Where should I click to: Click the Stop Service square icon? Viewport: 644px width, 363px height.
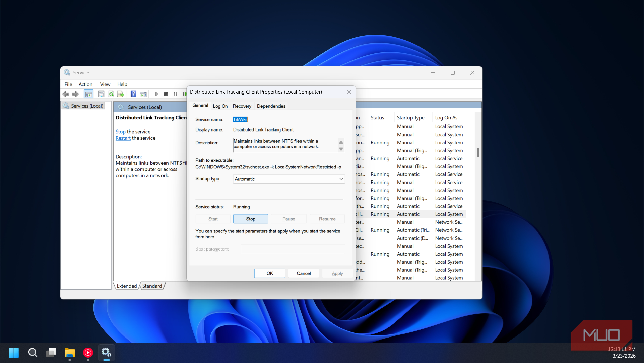pyautogui.click(x=166, y=94)
